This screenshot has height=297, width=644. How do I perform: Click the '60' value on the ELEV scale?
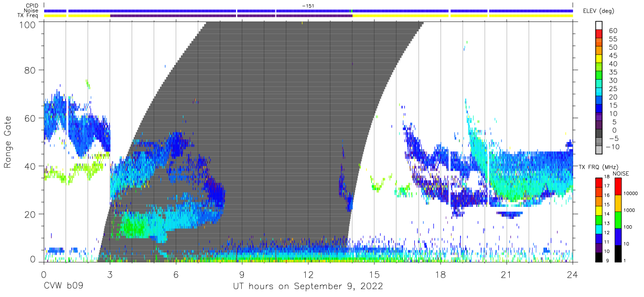pyautogui.click(x=613, y=31)
